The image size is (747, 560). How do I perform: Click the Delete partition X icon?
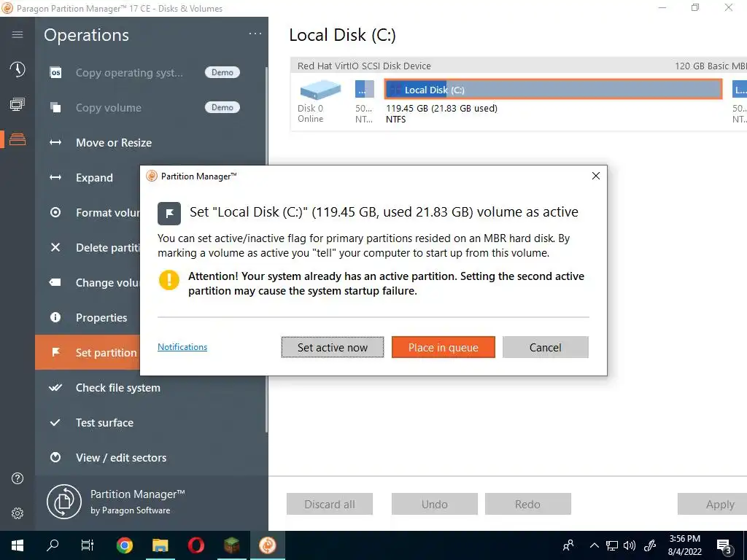pos(55,247)
